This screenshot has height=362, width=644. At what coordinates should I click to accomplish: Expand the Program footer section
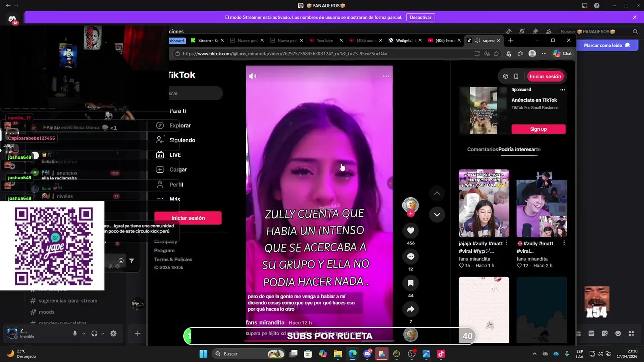coord(165,251)
